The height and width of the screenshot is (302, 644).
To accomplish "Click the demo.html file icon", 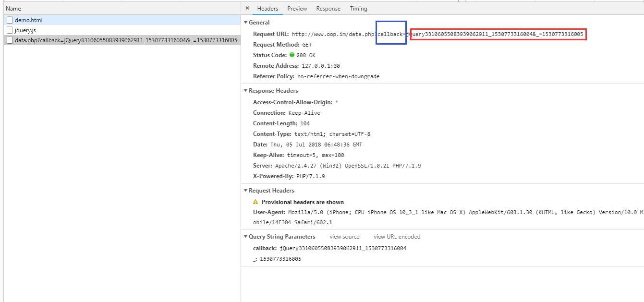I will point(10,20).
